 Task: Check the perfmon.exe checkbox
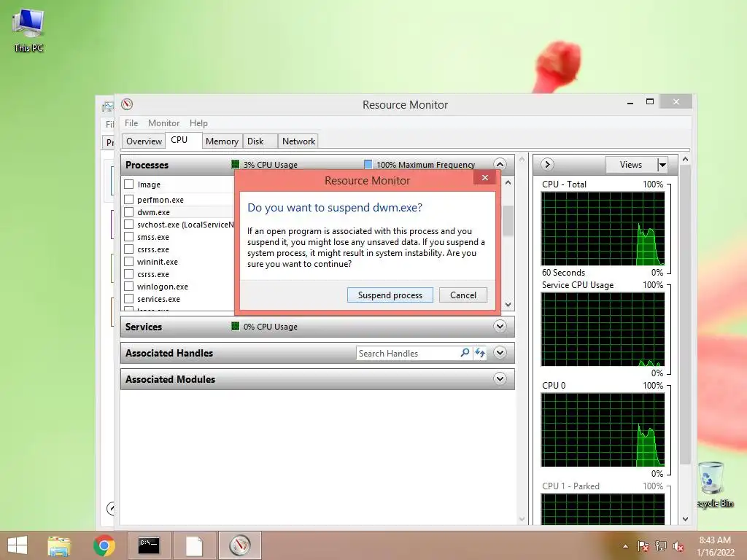point(128,200)
